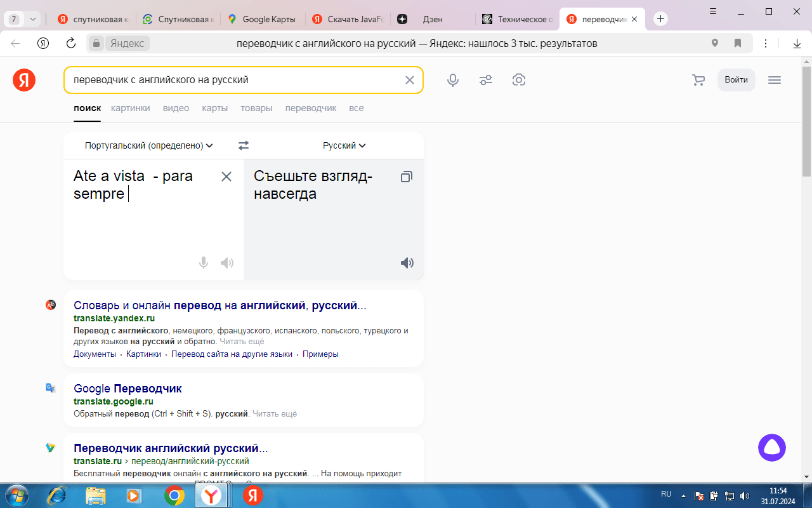The image size is (812, 508).
Task: Open the target language dropdown Русский
Action: [x=344, y=145]
